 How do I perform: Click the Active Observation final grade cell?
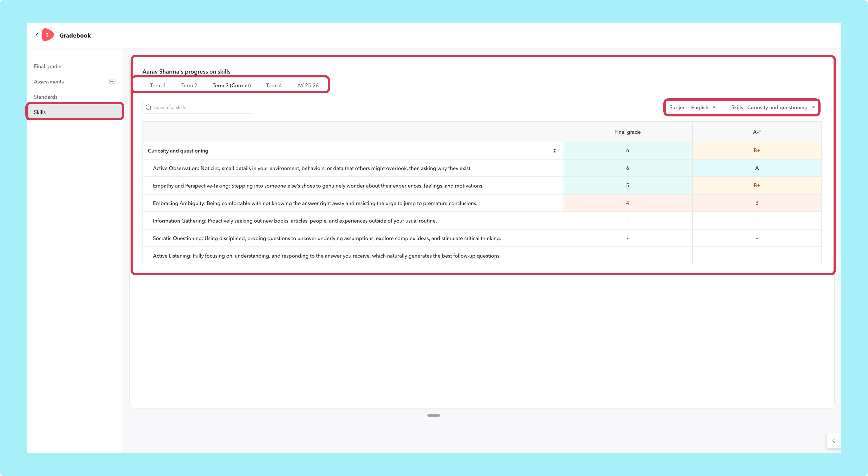tap(627, 168)
